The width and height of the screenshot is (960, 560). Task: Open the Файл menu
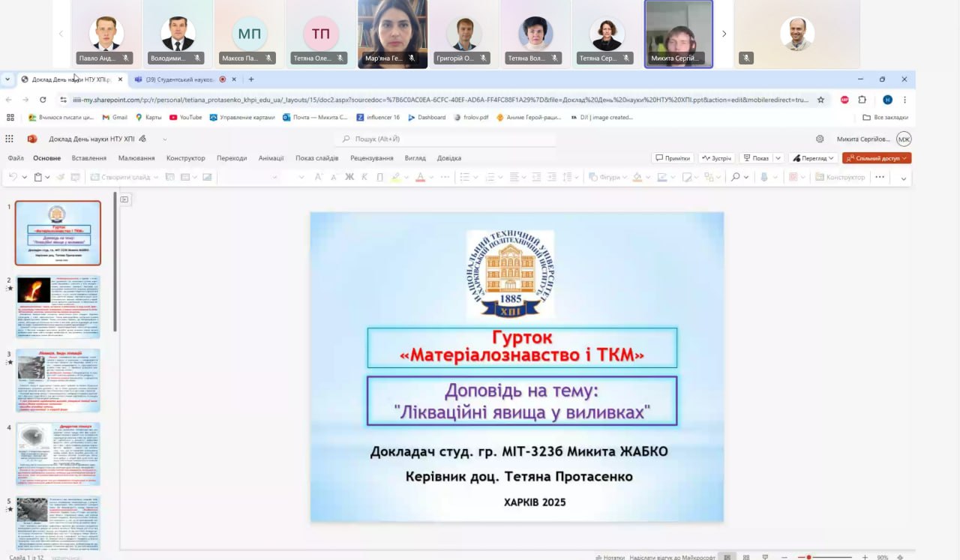point(16,158)
